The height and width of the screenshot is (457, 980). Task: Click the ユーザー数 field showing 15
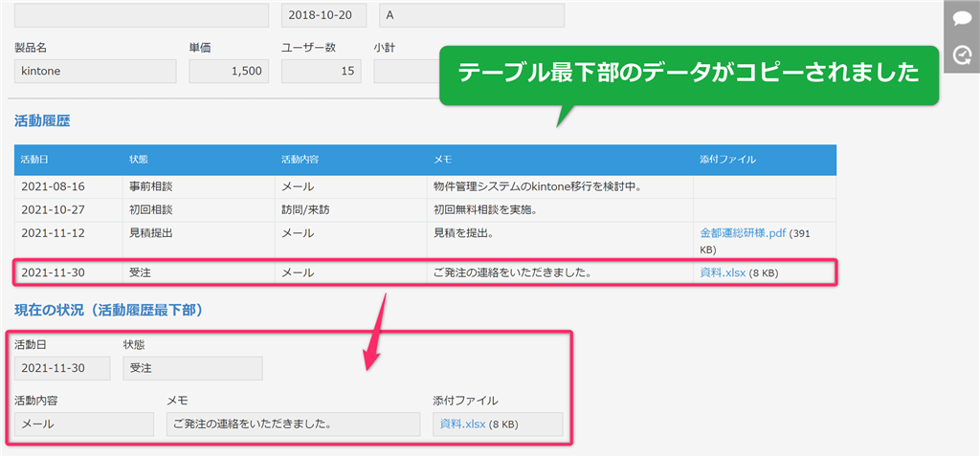(322, 71)
